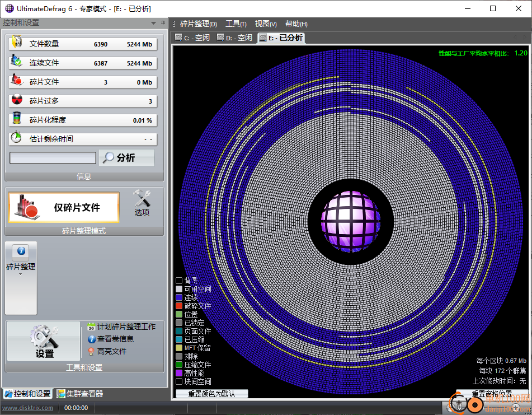Click the 已压缩 cyan color swatch
Image resolution: width=532 pixels, height=415 pixels.
(x=179, y=339)
